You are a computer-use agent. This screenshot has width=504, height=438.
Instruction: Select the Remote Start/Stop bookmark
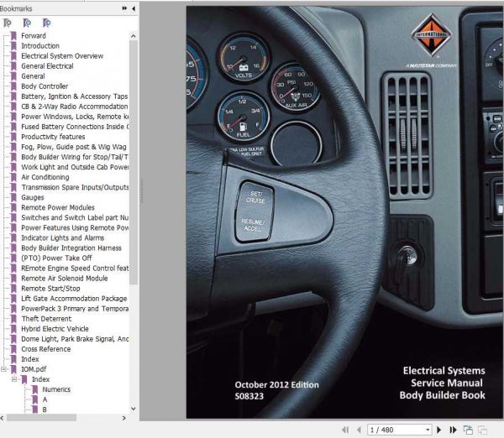tap(50, 289)
